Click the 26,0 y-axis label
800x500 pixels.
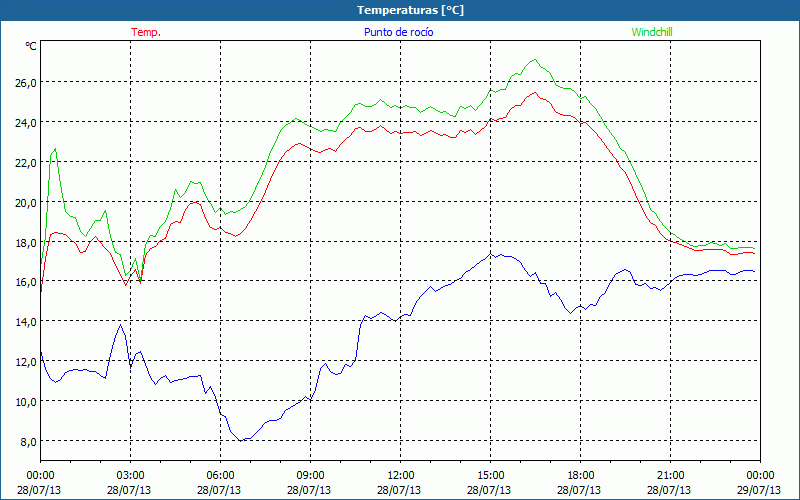tap(26, 82)
